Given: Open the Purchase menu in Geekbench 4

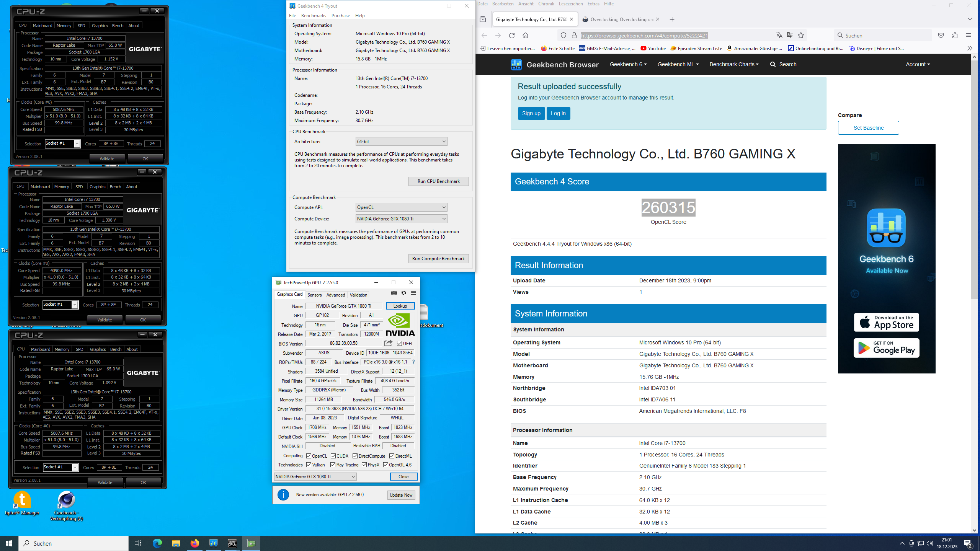Looking at the screenshot, I should tap(340, 16).
